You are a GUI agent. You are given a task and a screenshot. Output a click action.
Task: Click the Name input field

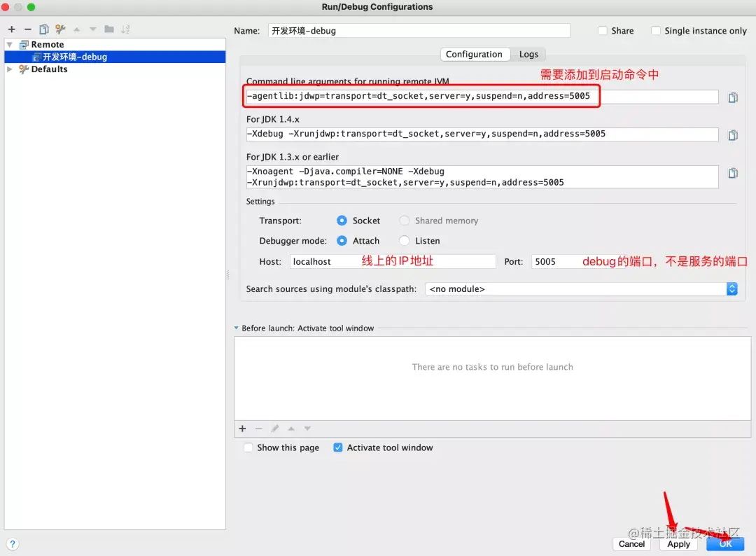(x=419, y=30)
